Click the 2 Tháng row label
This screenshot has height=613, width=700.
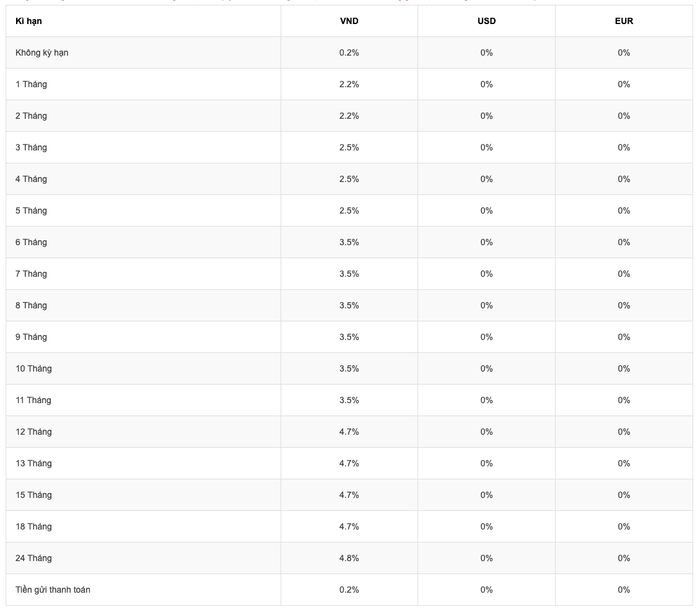[31, 116]
